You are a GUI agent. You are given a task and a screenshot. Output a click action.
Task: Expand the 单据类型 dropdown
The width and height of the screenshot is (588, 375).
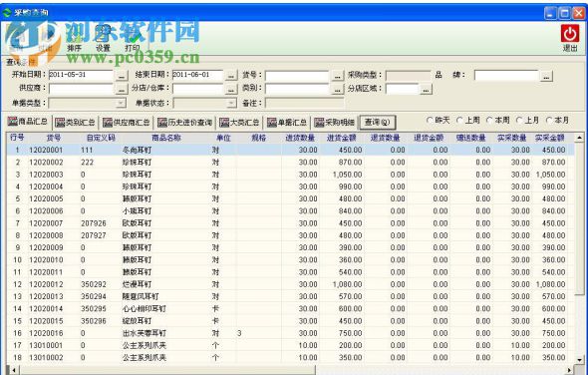pos(121,103)
